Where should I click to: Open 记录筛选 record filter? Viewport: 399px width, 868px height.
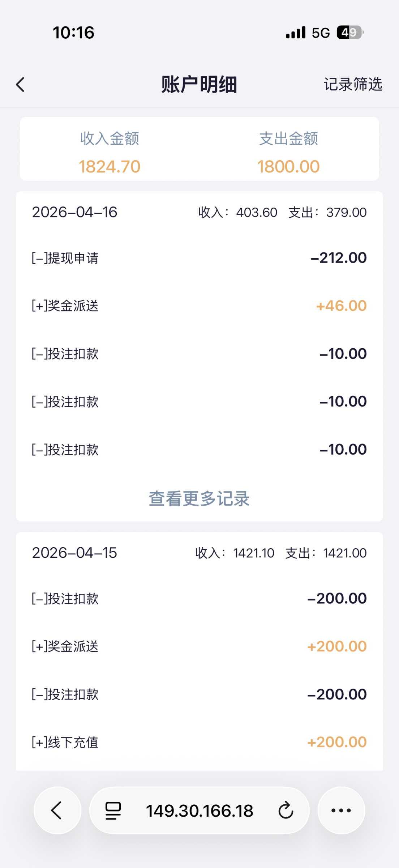pos(353,84)
